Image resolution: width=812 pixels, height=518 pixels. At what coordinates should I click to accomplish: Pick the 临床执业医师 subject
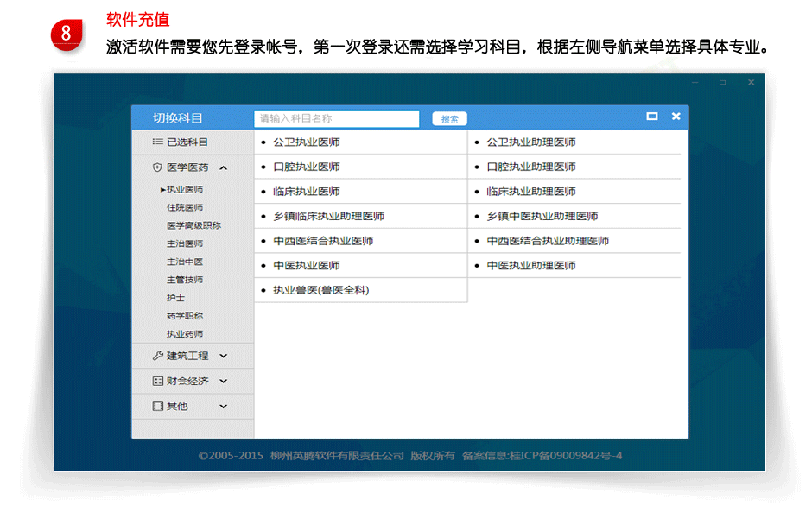coord(307,192)
